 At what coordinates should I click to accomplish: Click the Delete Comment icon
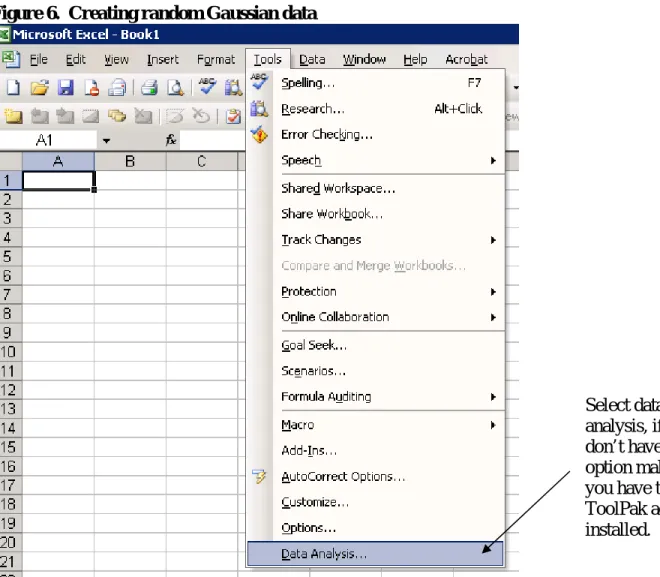tap(143, 116)
